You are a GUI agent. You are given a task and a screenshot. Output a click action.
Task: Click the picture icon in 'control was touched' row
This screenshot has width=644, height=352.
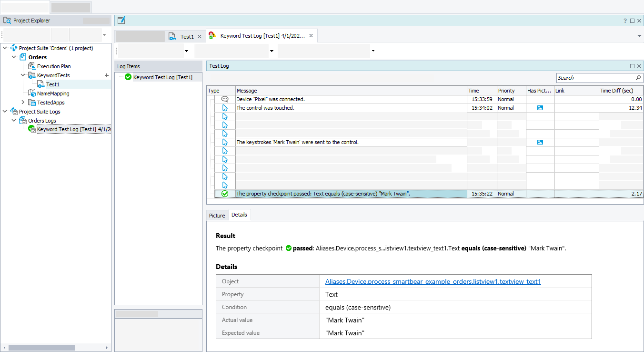[x=540, y=108]
